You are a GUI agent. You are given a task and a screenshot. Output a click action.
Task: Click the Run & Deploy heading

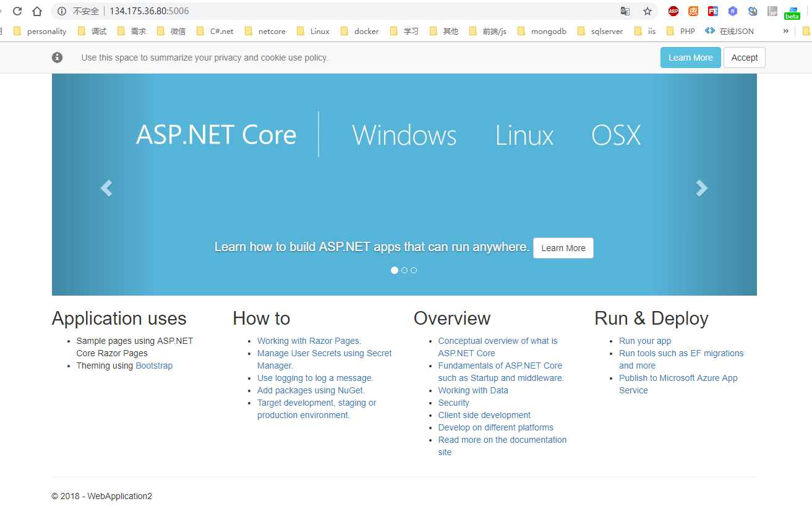tap(651, 319)
